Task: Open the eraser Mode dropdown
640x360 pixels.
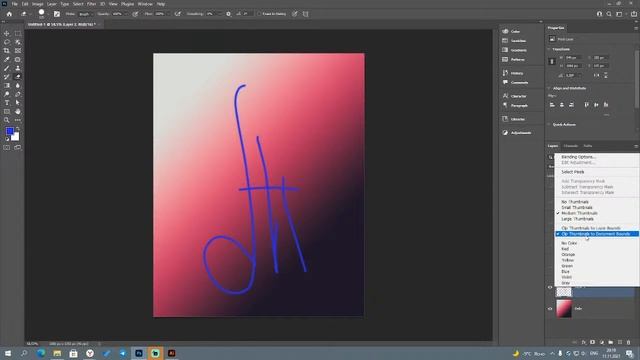Action: tap(85, 14)
